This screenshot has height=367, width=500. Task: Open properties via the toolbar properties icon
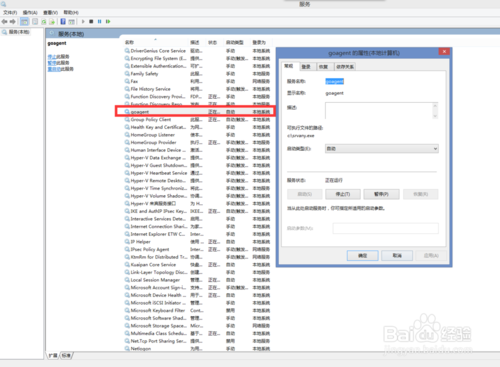point(35,22)
